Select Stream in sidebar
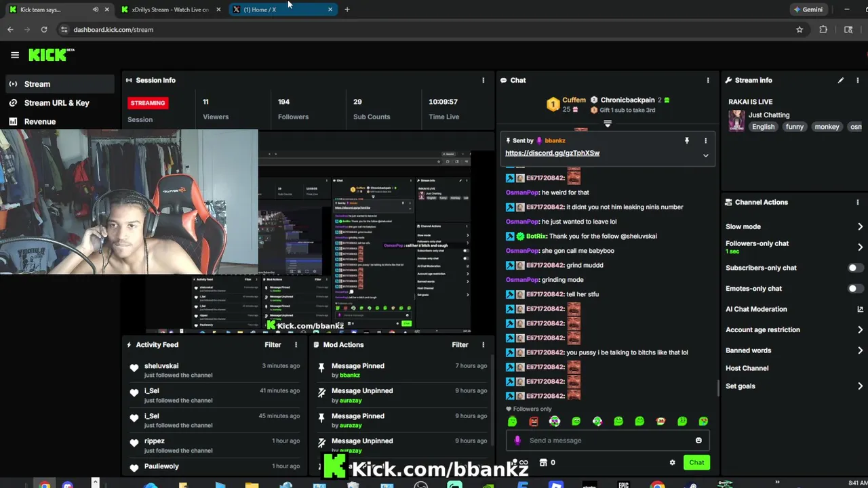The image size is (868, 488). coord(60,84)
